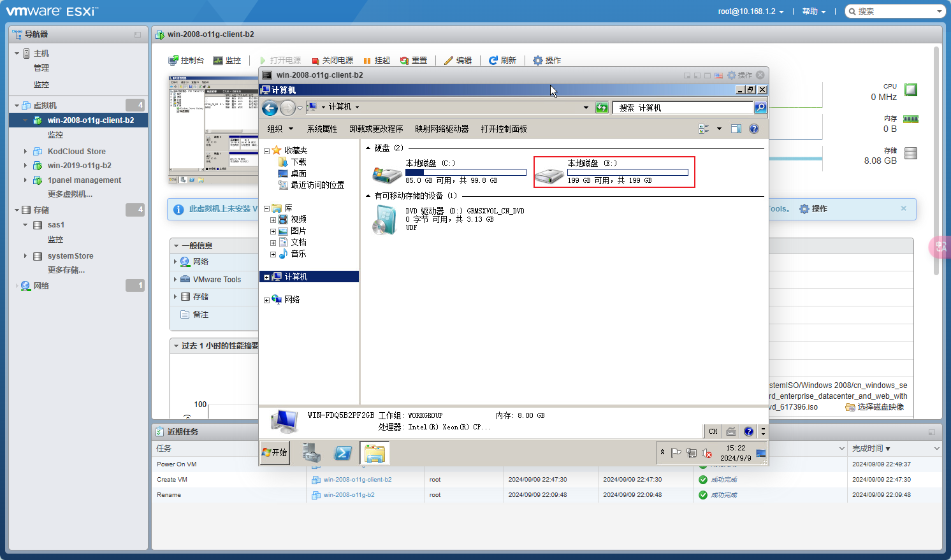Select local disk C: drive icon
Screen dimensions: 951x560
(387, 173)
